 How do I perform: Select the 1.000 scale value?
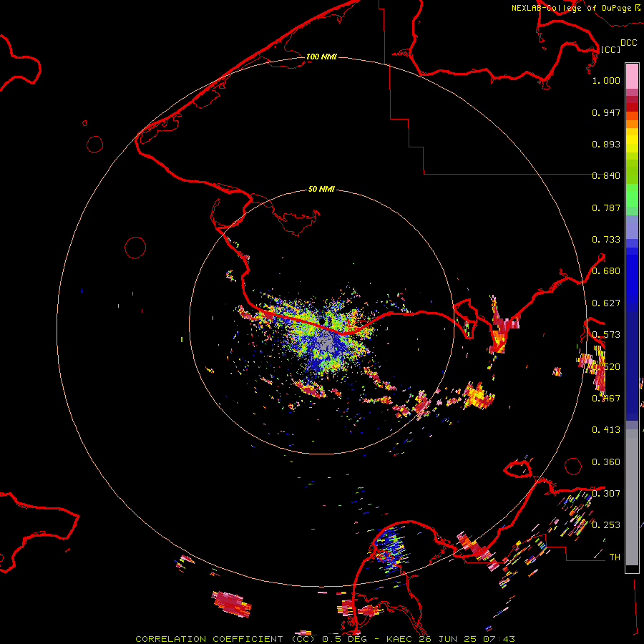pyautogui.click(x=606, y=80)
